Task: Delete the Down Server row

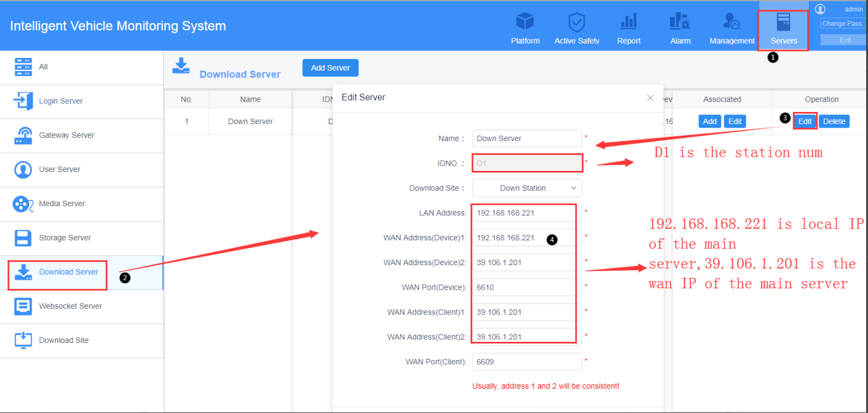Action: [x=834, y=121]
